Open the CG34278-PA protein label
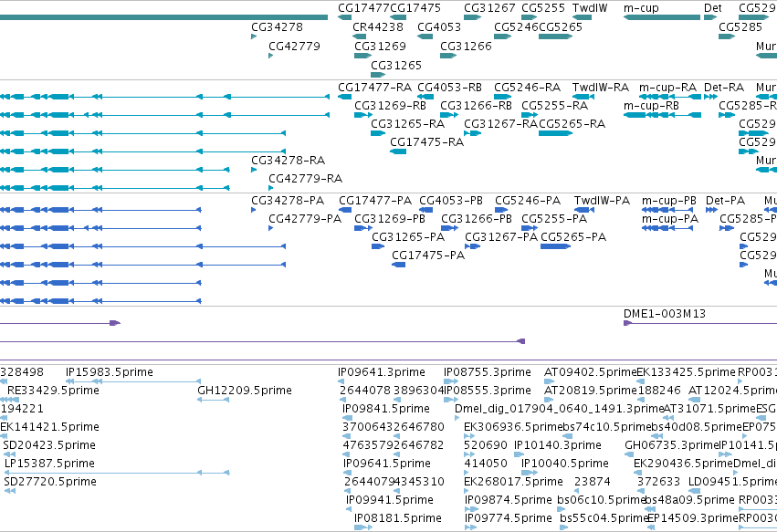 click(x=288, y=201)
